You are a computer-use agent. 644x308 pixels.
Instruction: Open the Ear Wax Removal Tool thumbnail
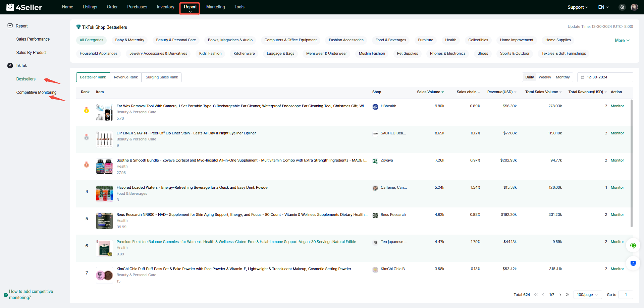(104, 112)
